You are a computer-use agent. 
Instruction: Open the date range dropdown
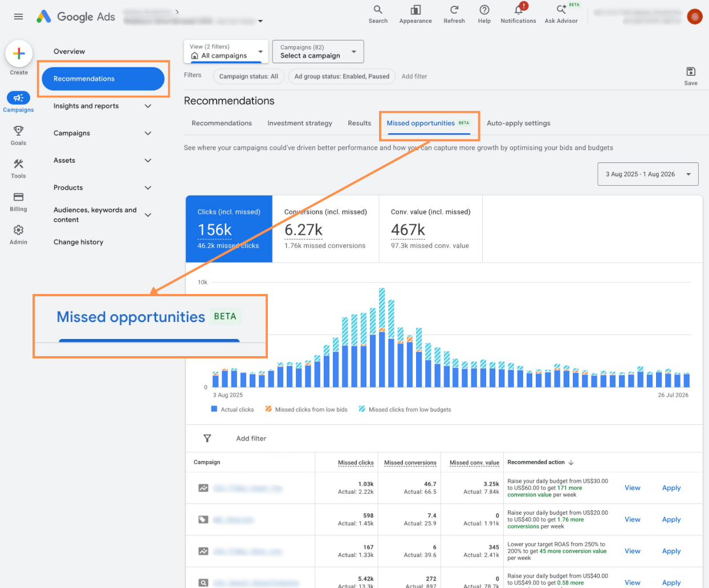point(648,174)
